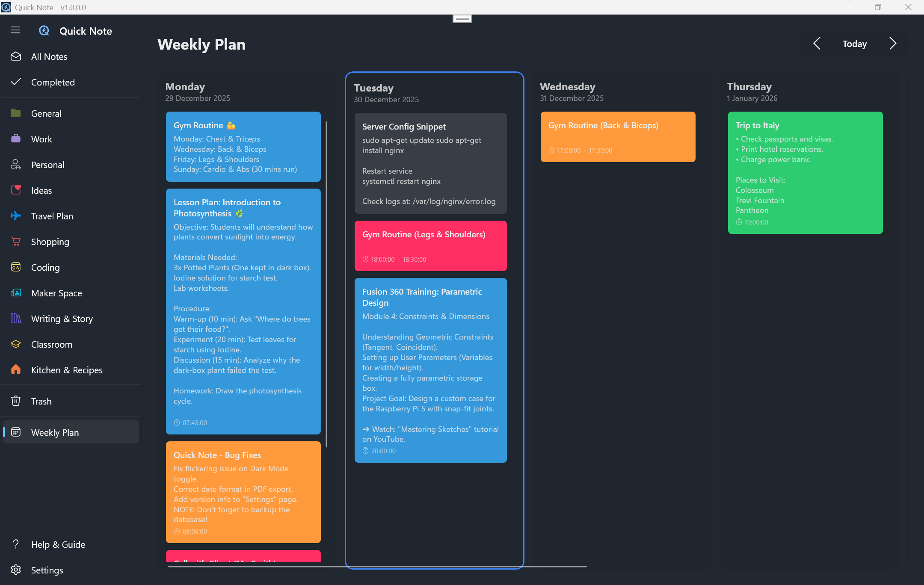Click the Quick Note logo icon
Image resolution: width=924 pixels, height=585 pixels.
click(44, 31)
